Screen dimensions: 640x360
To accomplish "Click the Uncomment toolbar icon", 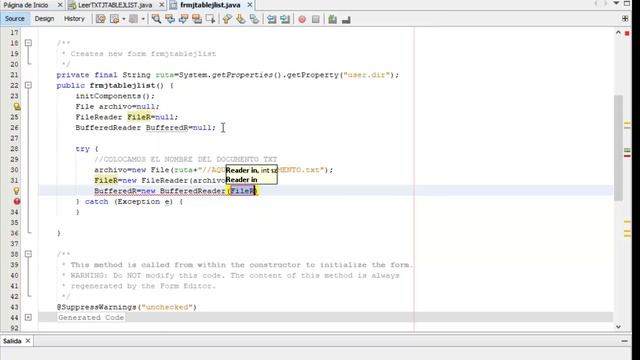I will (346, 19).
